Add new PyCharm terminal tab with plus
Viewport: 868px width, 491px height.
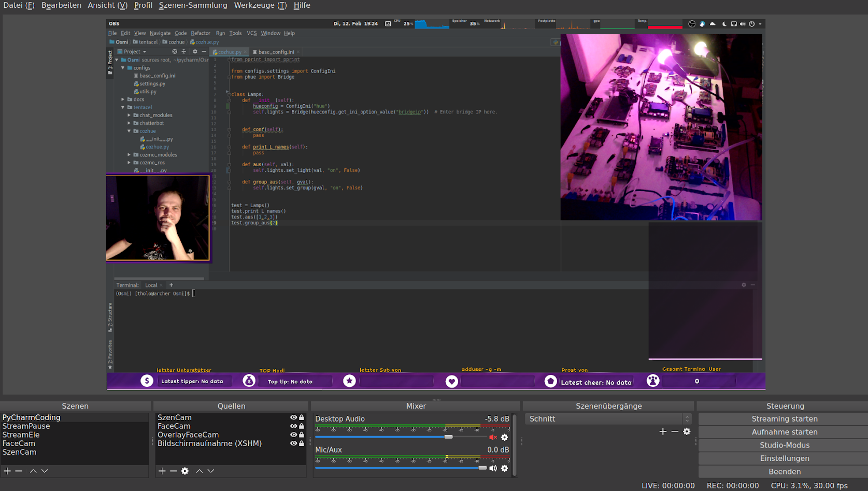pyautogui.click(x=172, y=285)
